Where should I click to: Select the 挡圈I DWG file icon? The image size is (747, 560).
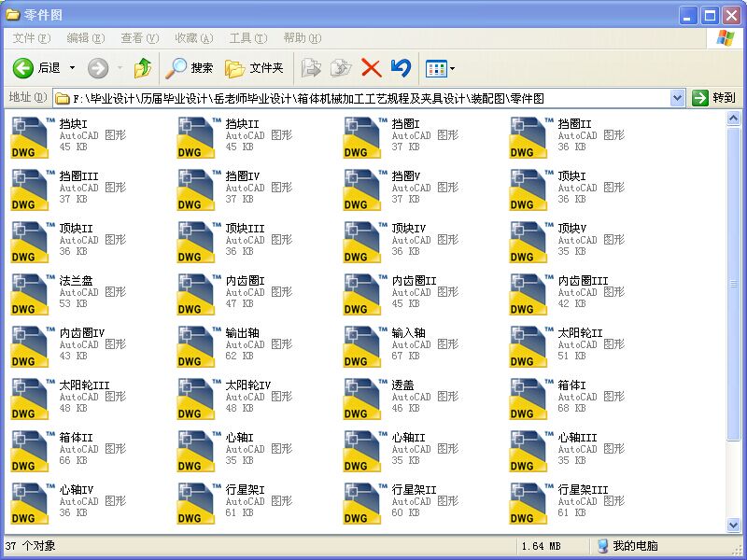pyautogui.click(x=362, y=137)
